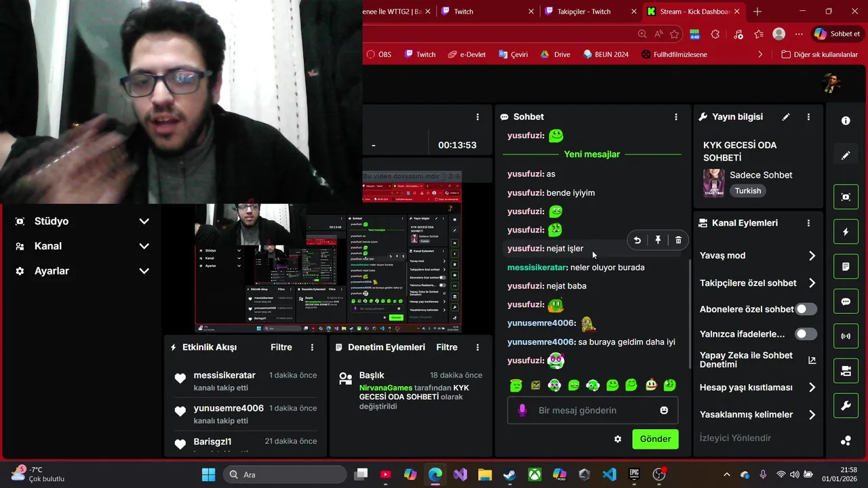This screenshot has height=488, width=868.
Task: Click document moderation icon in right sidebar
Action: click(x=846, y=267)
